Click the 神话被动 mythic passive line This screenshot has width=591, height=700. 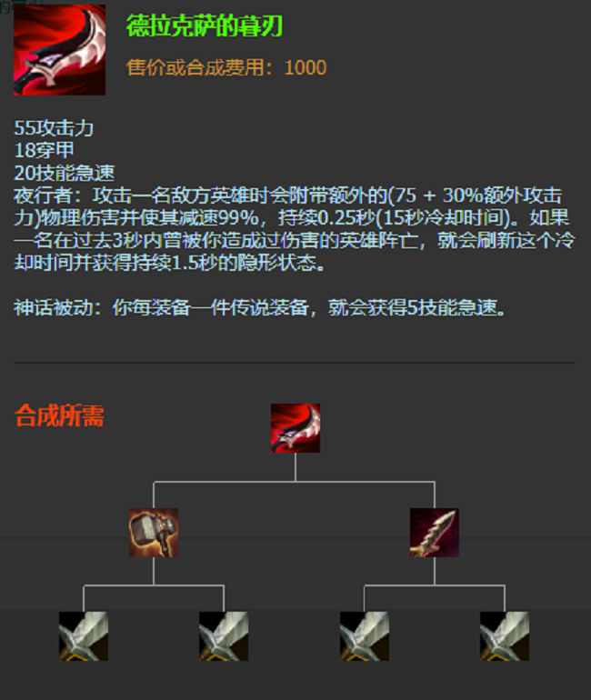260,307
